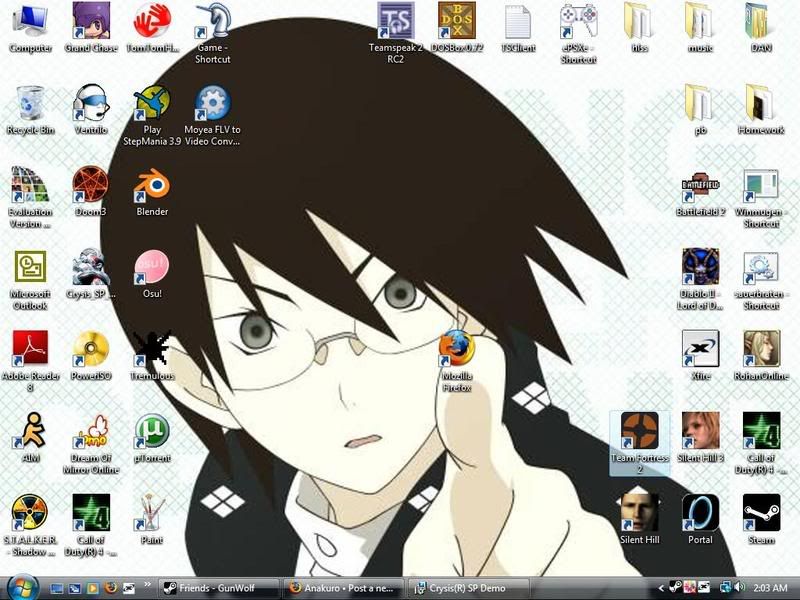The height and width of the screenshot is (600, 800).
Task: Open volume speaker tray icon
Action: pos(740,588)
